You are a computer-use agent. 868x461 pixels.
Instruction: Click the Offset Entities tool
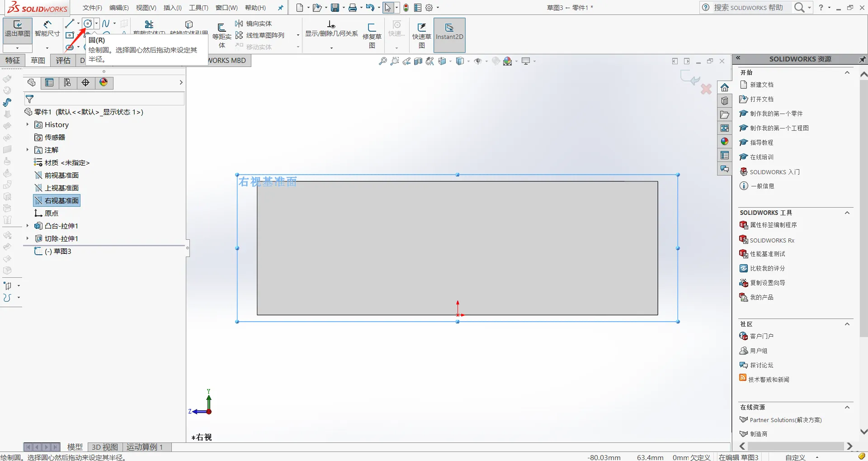(x=222, y=36)
